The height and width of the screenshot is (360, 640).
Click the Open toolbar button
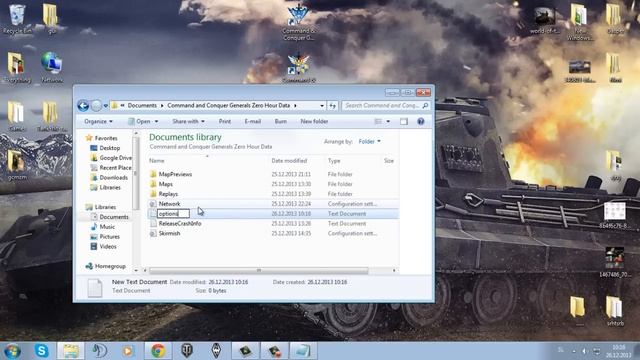coord(139,122)
